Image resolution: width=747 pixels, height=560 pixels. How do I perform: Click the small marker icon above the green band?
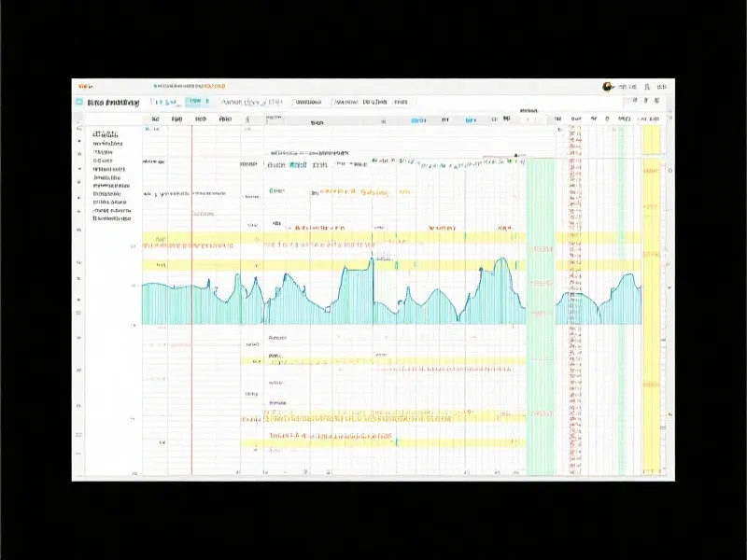point(515,155)
